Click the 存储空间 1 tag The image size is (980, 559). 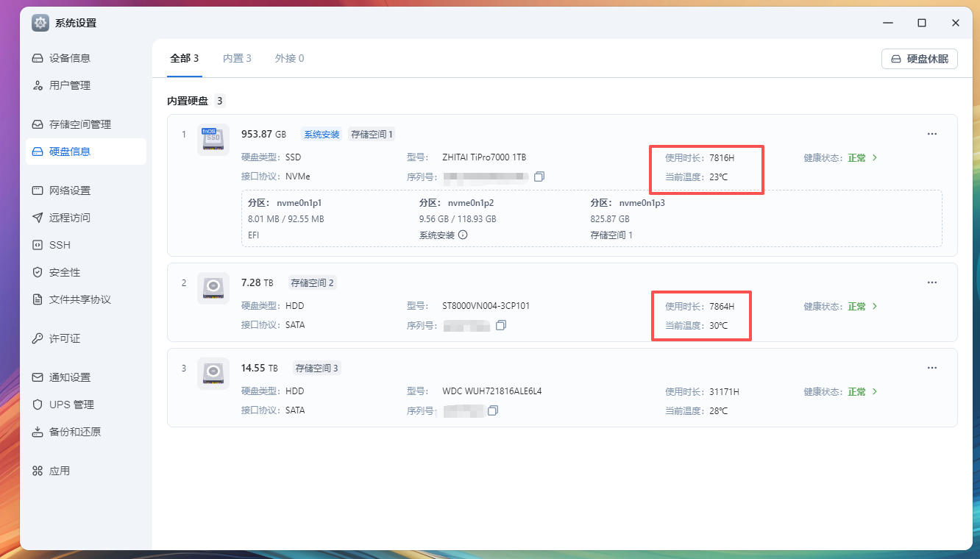coord(372,134)
